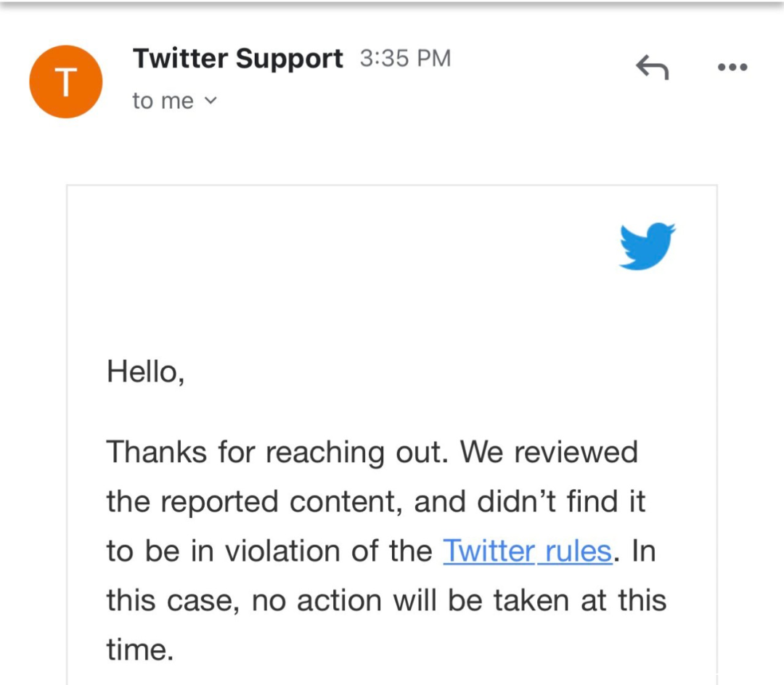Screen dimensions: 784x685
Task: Select the Twitter Support sender name
Action: coord(238,59)
